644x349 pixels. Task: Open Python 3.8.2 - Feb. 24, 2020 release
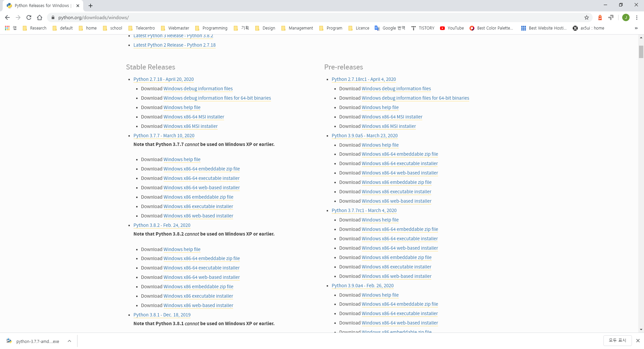[x=162, y=225]
